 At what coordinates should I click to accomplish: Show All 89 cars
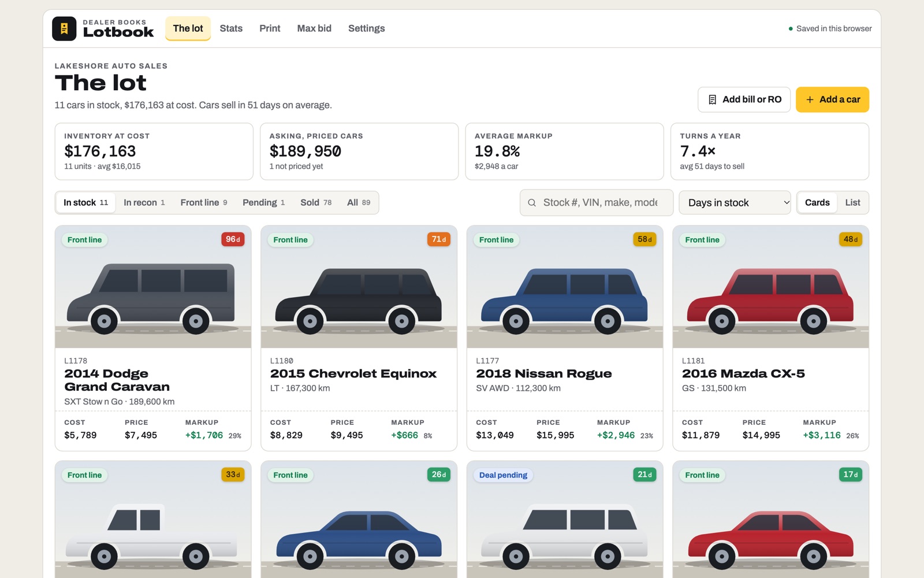359,202
